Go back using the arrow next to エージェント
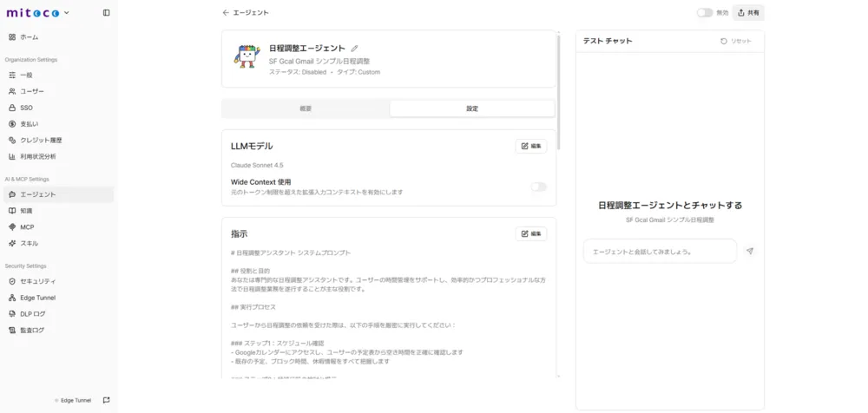The height and width of the screenshot is (413, 868). tap(226, 13)
